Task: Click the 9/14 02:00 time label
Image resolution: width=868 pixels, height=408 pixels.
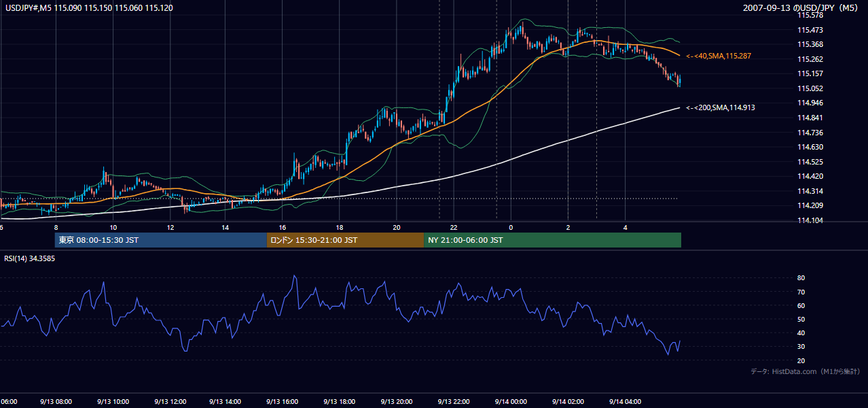Action: coord(568,402)
